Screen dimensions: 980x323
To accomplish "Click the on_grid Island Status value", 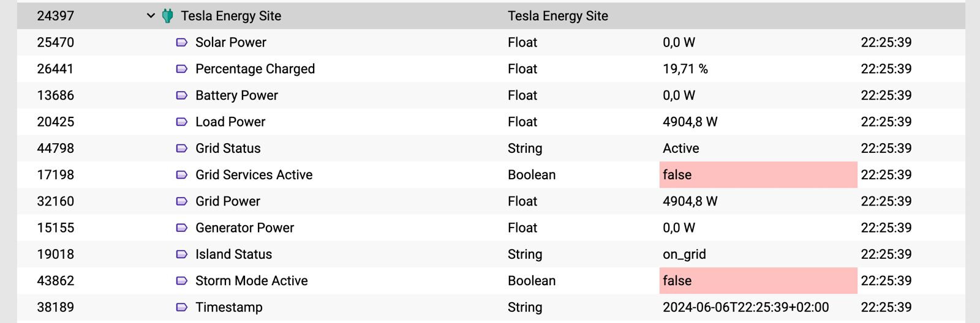I will point(684,254).
